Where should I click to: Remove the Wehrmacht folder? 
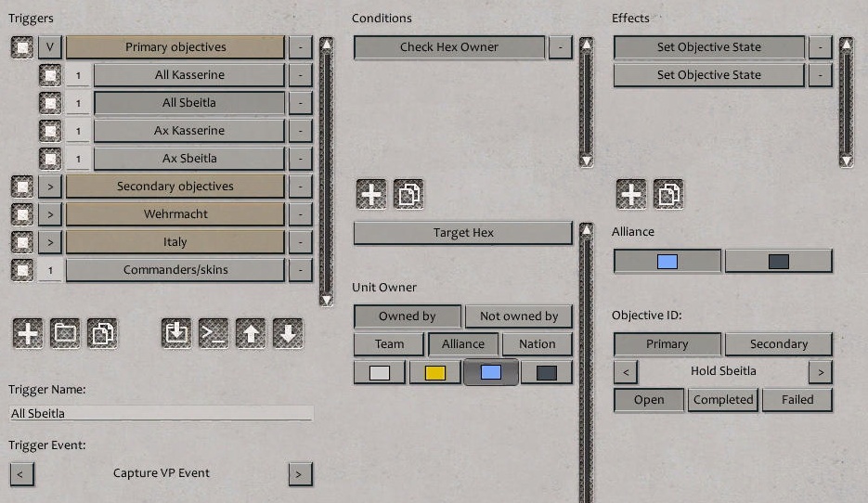tap(300, 214)
